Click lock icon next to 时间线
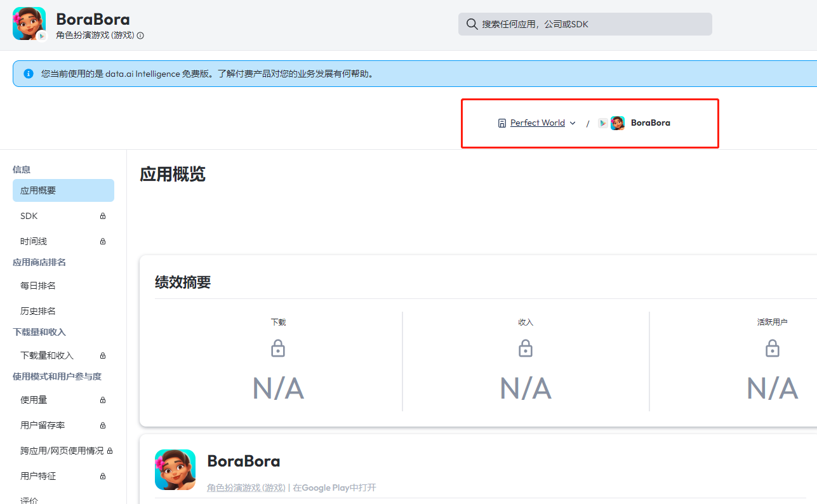 103,241
